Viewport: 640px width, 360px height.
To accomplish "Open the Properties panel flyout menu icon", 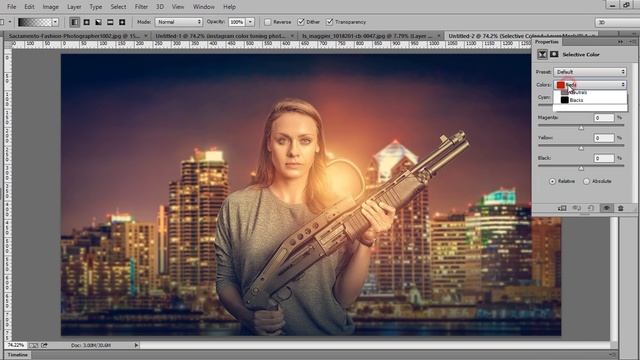I will (x=632, y=42).
